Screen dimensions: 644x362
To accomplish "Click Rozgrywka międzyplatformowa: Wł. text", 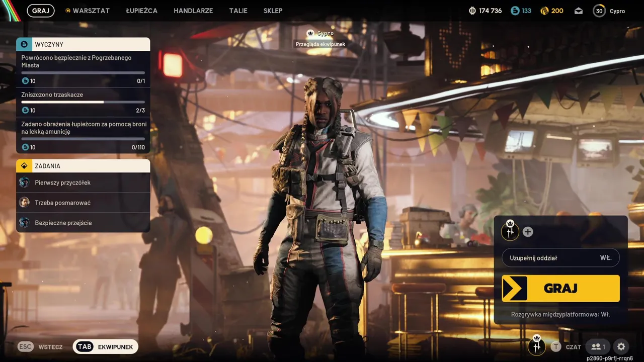I will click(x=560, y=314).
